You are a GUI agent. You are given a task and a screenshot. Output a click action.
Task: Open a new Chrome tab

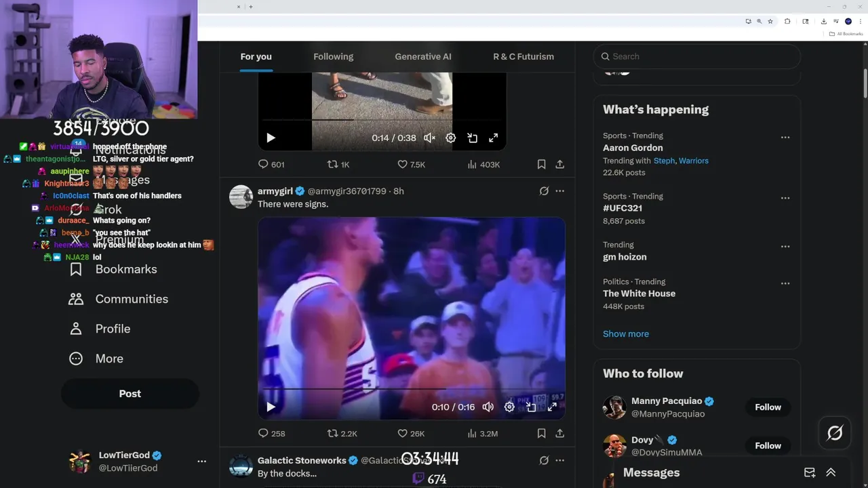[x=251, y=7]
